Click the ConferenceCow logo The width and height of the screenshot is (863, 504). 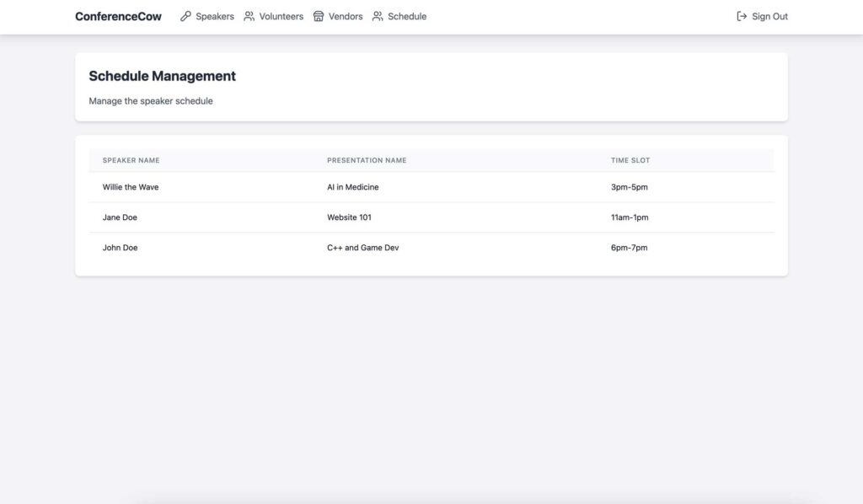point(118,16)
